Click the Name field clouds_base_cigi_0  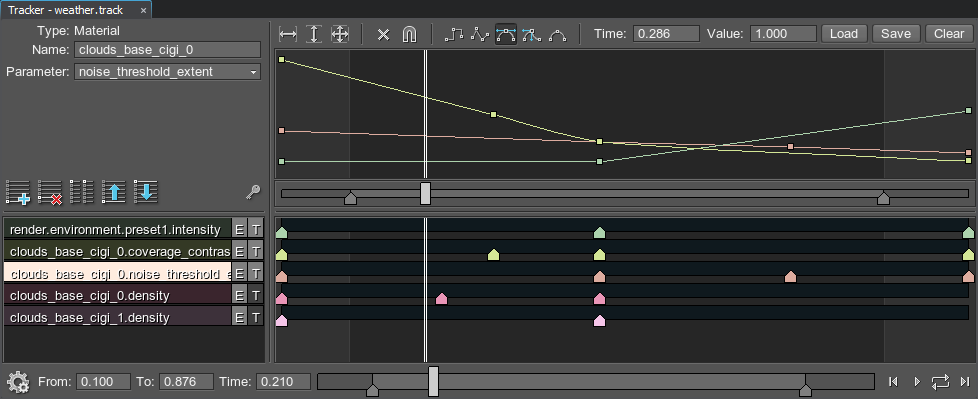(x=167, y=50)
